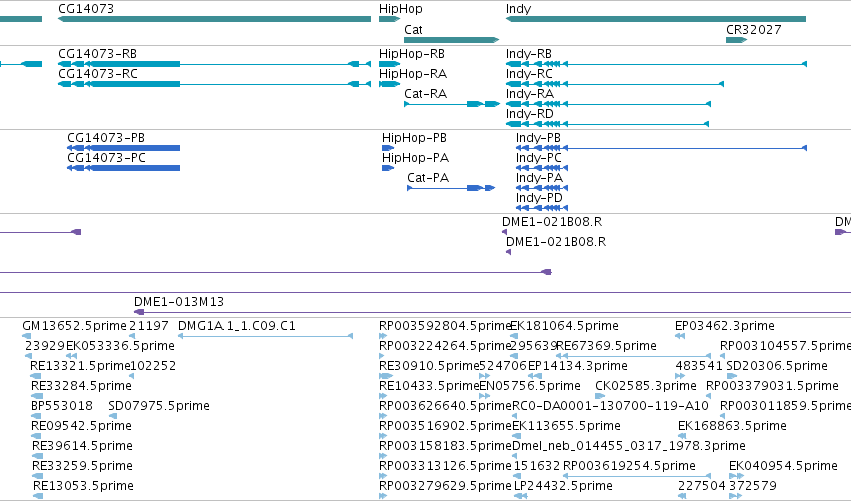The height and width of the screenshot is (501, 851).
Task: Click EST RP003619254.5prime
Action: click(x=630, y=466)
